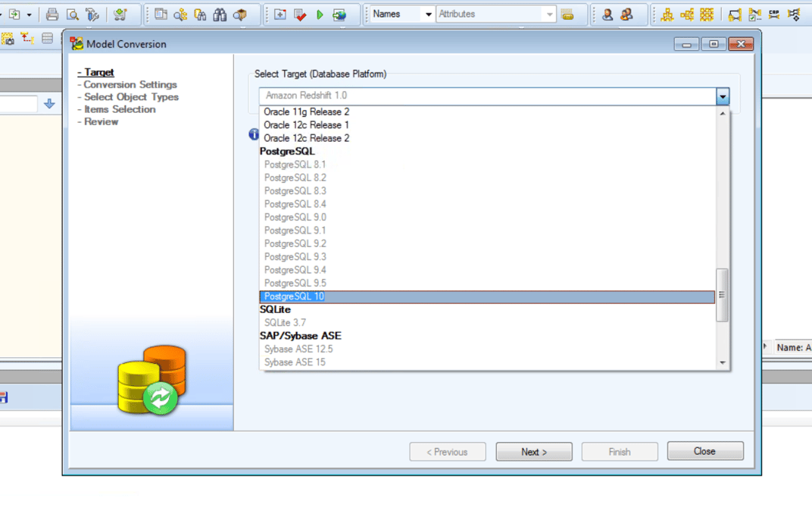This screenshot has height=514, width=812.
Task: Select Sybase ASE 12.5 in the list
Action: (487, 349)
